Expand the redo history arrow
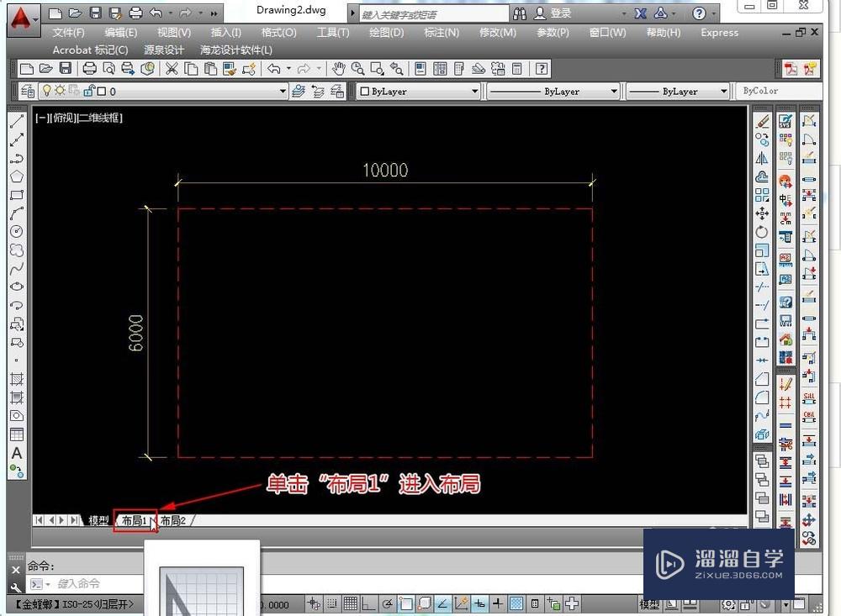 319,69
